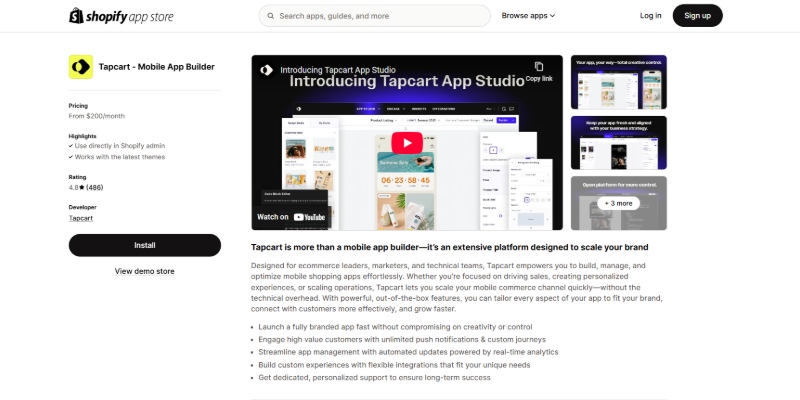Screen dimensions: 800x400
Task: Click bullet Build custom experiences
Action: (394, 365)
